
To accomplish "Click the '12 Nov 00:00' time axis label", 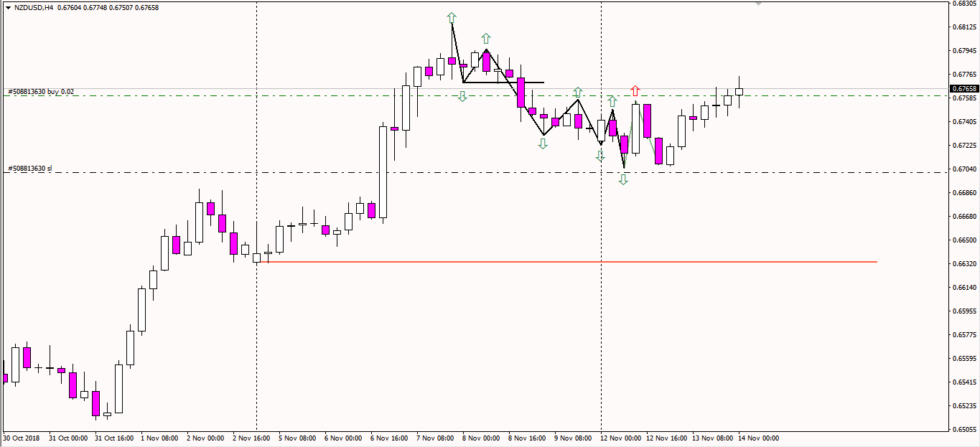I will (x=620, y=438).
